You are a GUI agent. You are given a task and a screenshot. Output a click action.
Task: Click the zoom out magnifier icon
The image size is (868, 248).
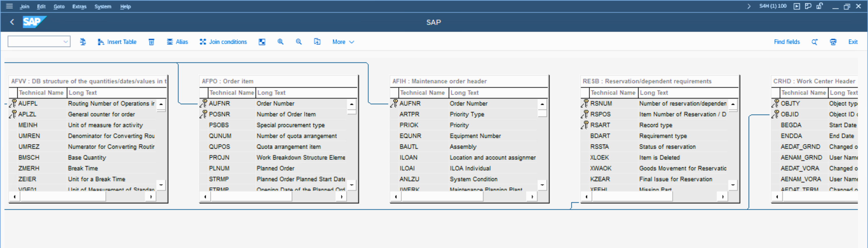tap(299, 42)
